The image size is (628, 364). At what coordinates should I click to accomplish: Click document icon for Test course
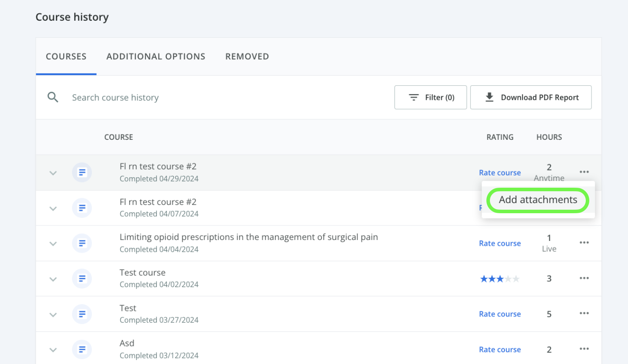(x=82, y=279)
